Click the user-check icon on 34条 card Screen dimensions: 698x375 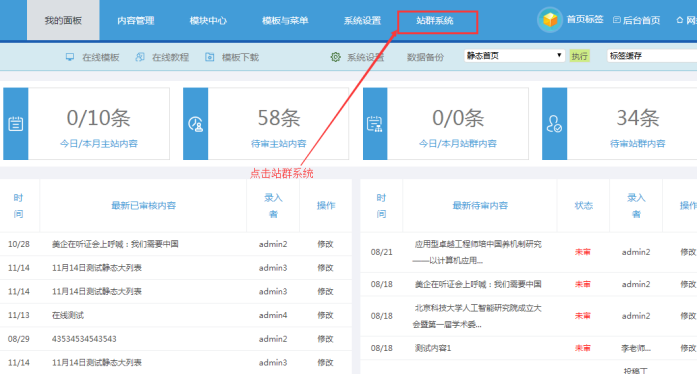(x=554, y=124)
